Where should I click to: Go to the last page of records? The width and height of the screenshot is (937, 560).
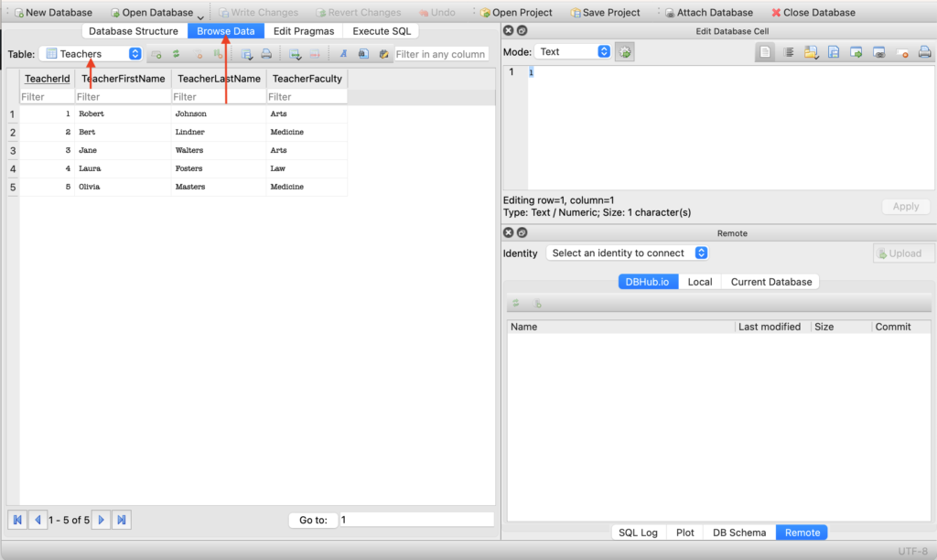coord(122,520)
